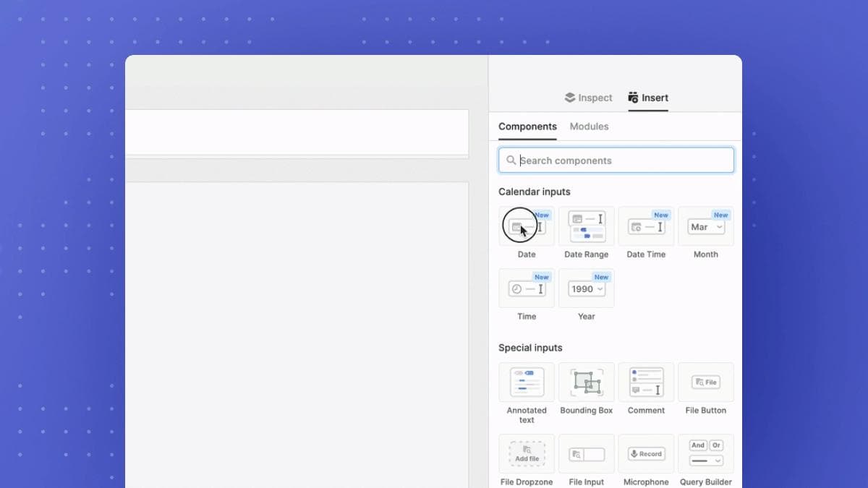Select the Date component icon

click(x=527, y=226)
